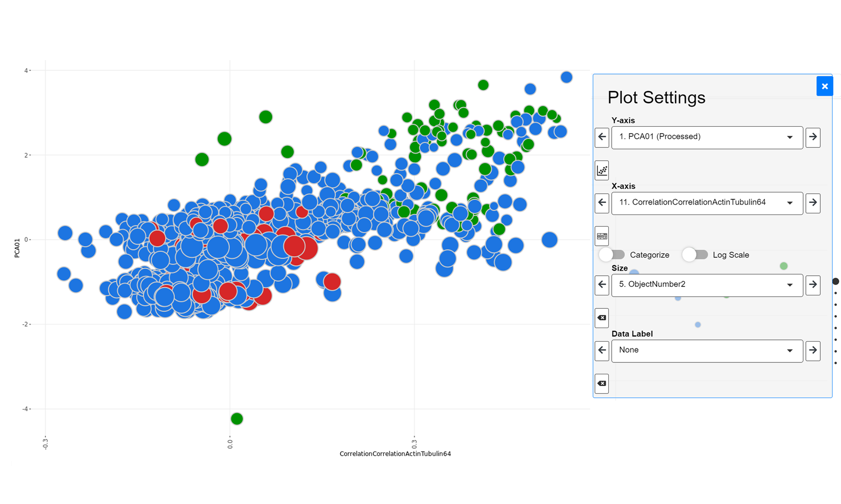Open the X-axis CorrelationCorrelationActinTubulin64 dropdown
Image resolution: width=841 pixels, height=504 pixels.
[707, 203]
